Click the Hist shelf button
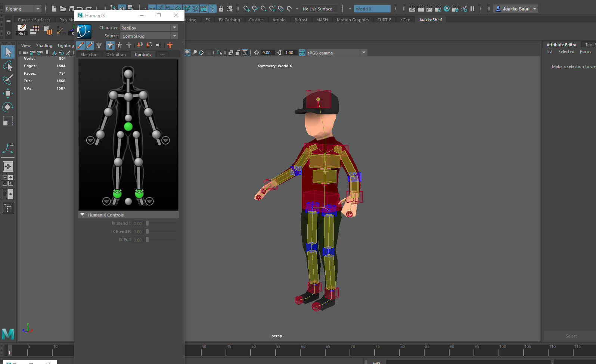The width and height of the screenshot is (596, 364). click(22, 30)
